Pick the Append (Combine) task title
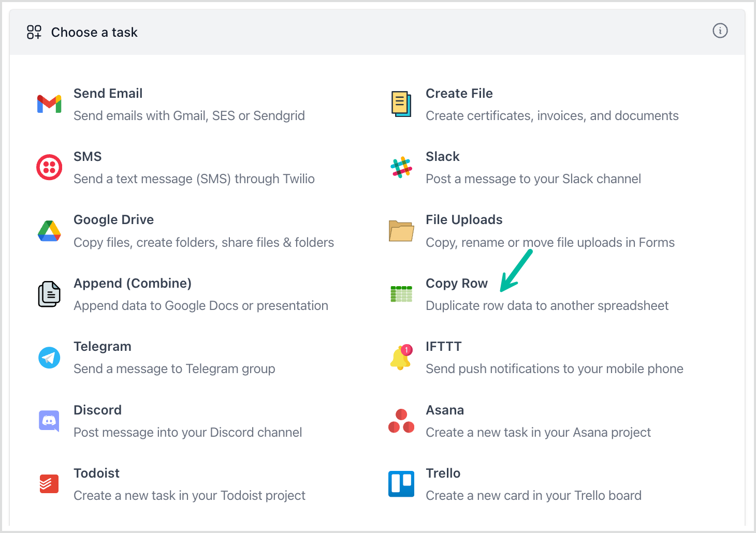The height and width of the screenshot is (533, 756). click(x=133, y=283)
